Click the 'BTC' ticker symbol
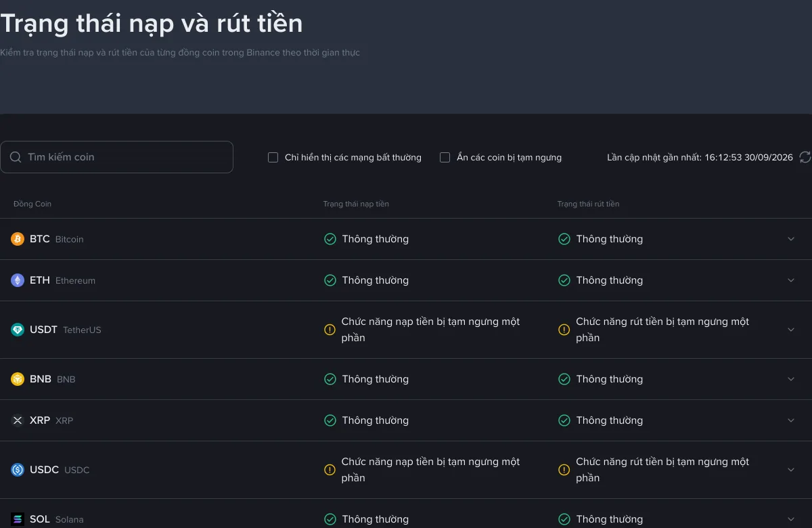This screenshot has width=812, height=528. [x=40, y=239]
